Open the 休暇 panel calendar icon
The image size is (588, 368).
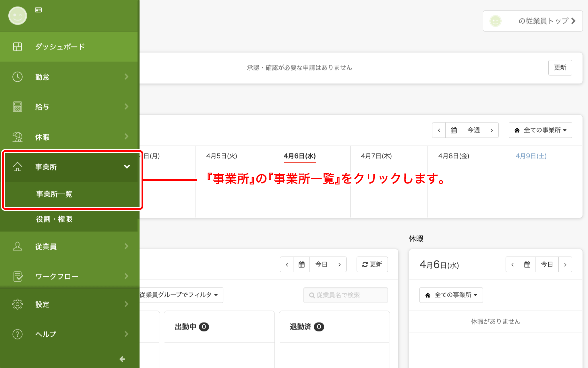[527, 264]
